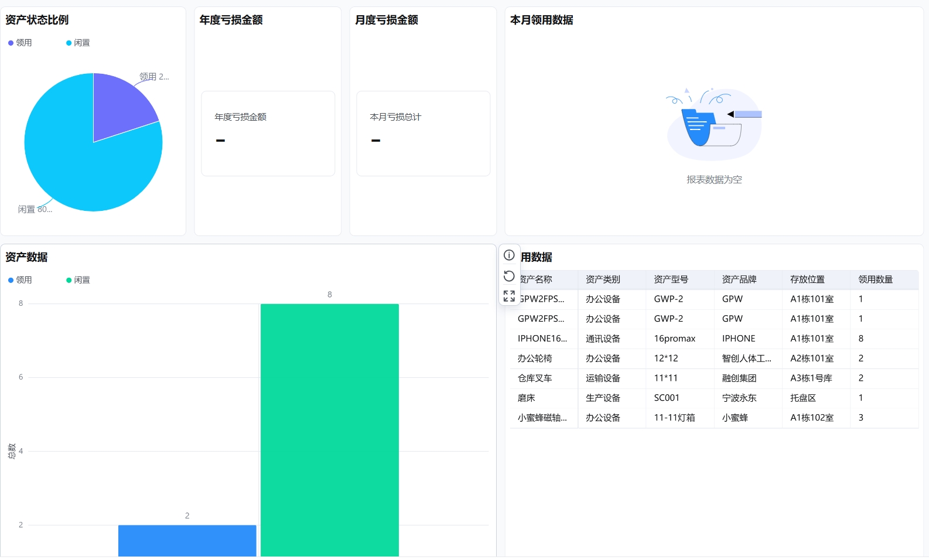Sort by the 资产类别 column header
This screenshot has height=560, width=929.
[x=603, y=279]
